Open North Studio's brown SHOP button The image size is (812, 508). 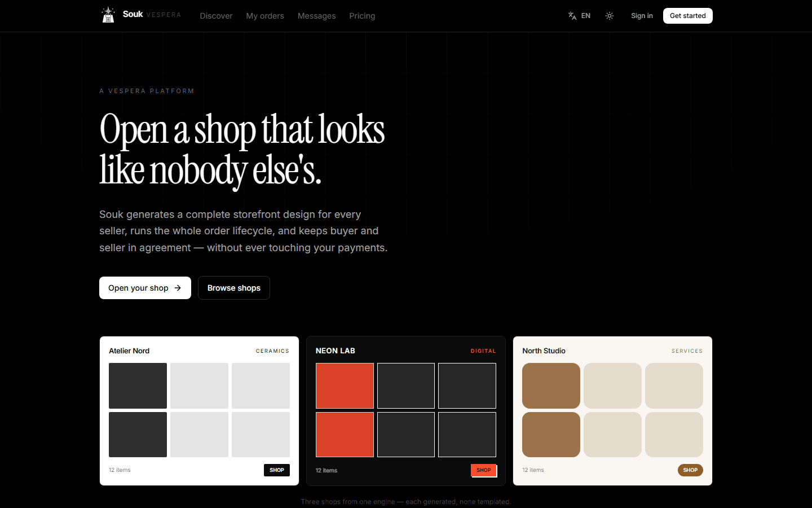pos(690,470)
